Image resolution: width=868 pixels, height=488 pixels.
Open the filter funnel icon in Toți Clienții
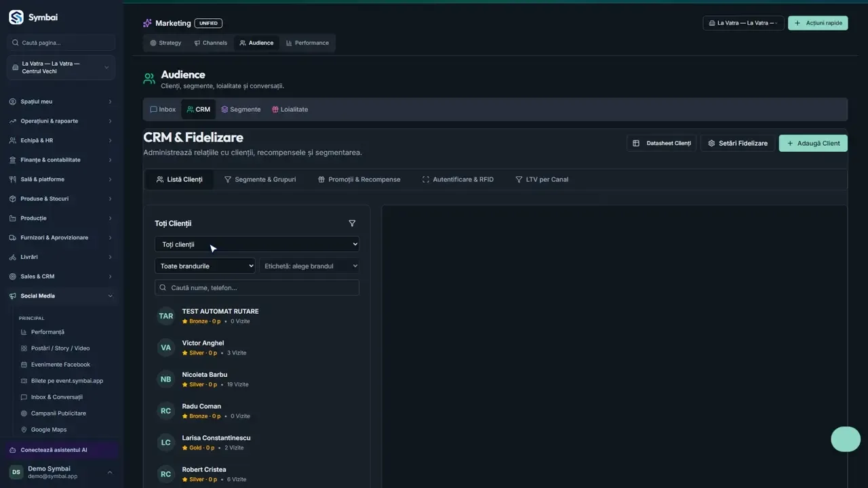pos(352,223)
